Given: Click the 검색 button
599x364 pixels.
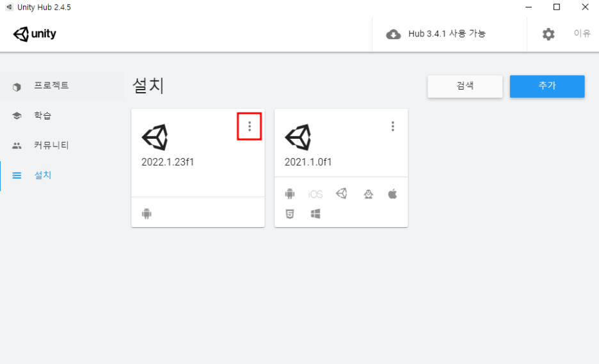Looking at the screenshot, I should (x=465, y=86).
